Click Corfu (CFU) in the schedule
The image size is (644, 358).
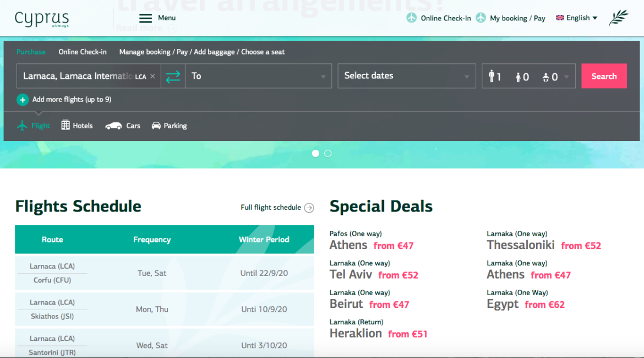pos(52,280)
